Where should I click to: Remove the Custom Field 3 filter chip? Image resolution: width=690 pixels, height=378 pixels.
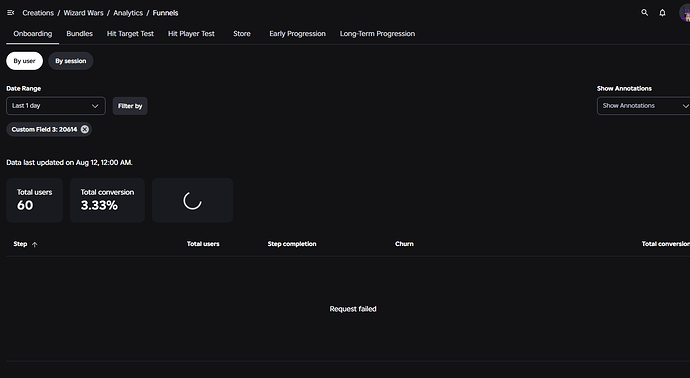(85, 129)
